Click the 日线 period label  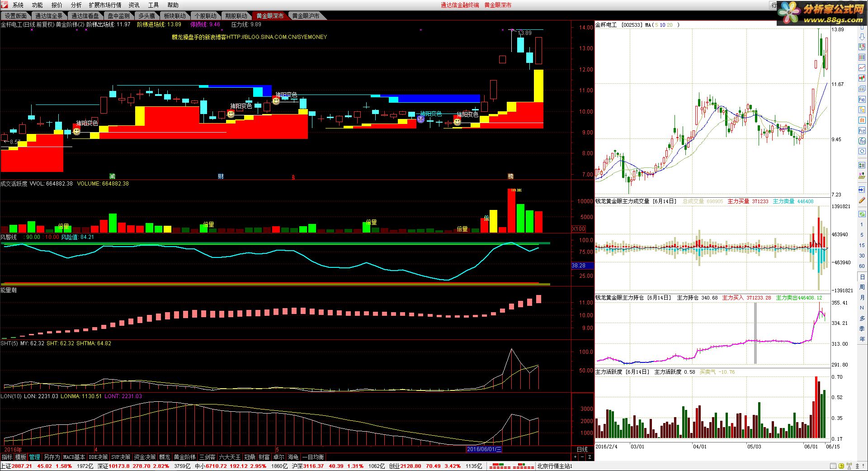click(x=582, y=449)
